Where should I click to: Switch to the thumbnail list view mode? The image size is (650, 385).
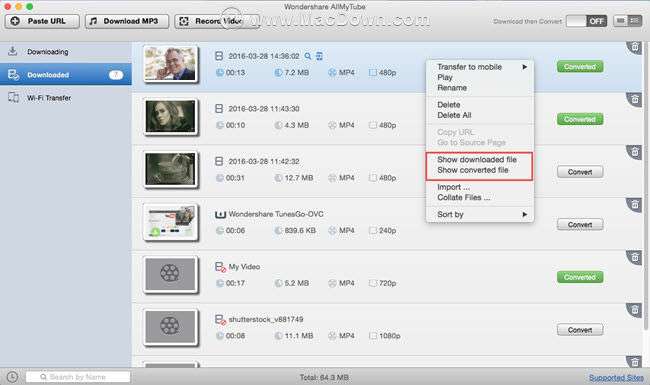click(x=621, y=20)
